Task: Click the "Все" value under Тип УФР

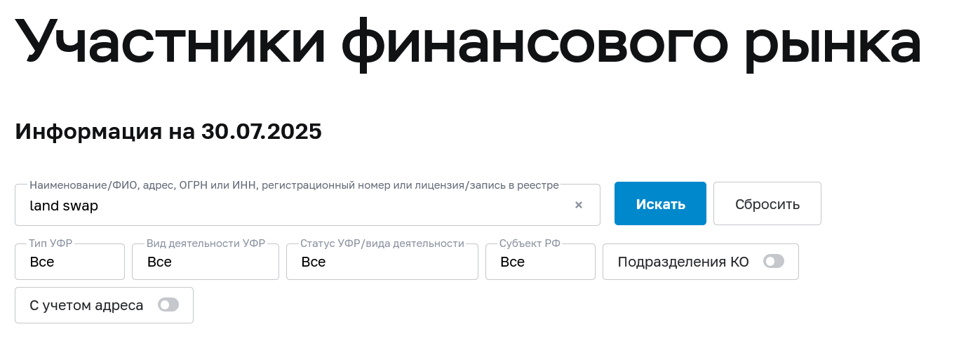Action: [x=42, y=262]
